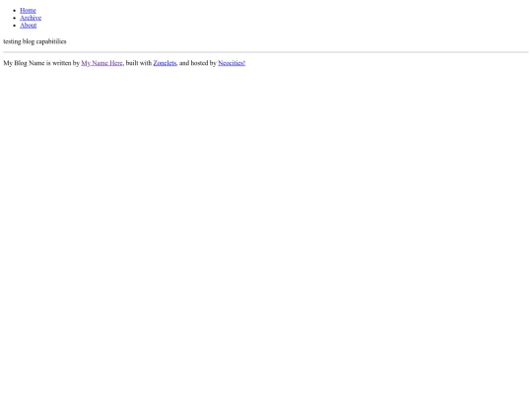The width and height of the screenshot is (532, 399).
Task: Click the text "testing blog capabilities"
Action: (x=34, y=41)
